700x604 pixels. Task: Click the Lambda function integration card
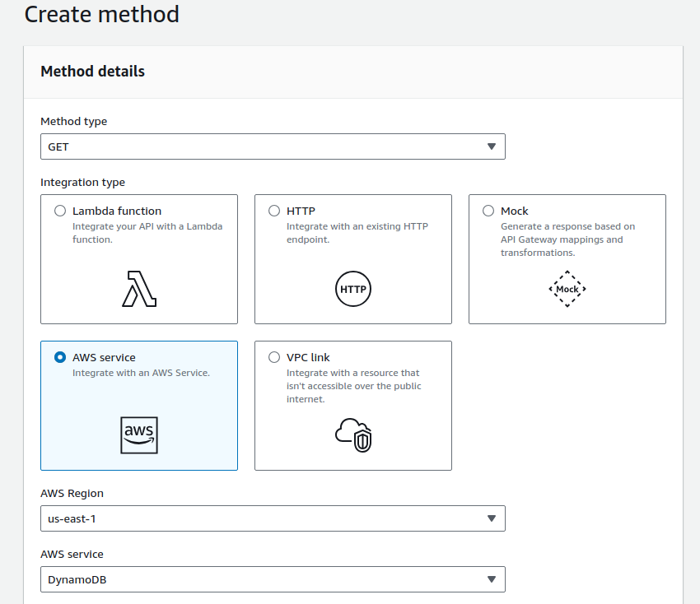(138, 258)
